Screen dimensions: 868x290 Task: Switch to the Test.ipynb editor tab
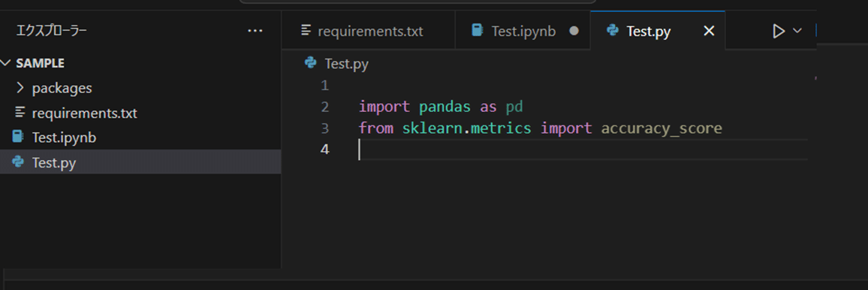[x=523, y=31]
